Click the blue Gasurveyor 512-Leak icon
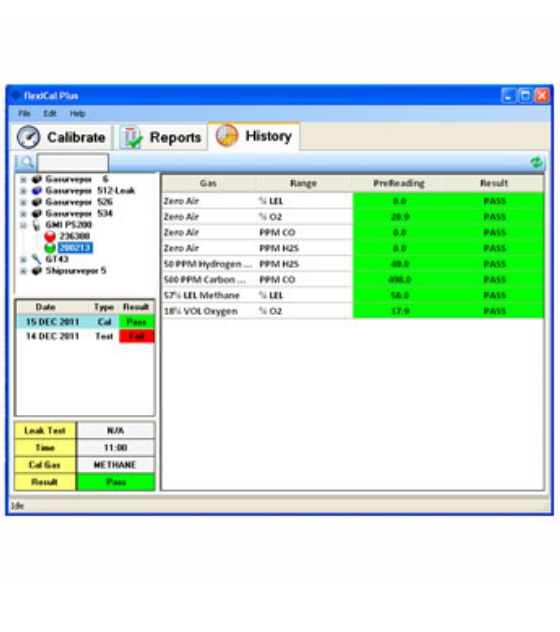This screenshot has width=560, height=632. click(x=37, y=191)
